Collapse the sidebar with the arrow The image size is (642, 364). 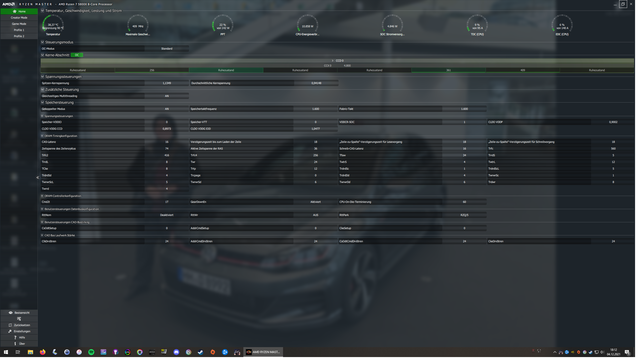coord(38,178)
